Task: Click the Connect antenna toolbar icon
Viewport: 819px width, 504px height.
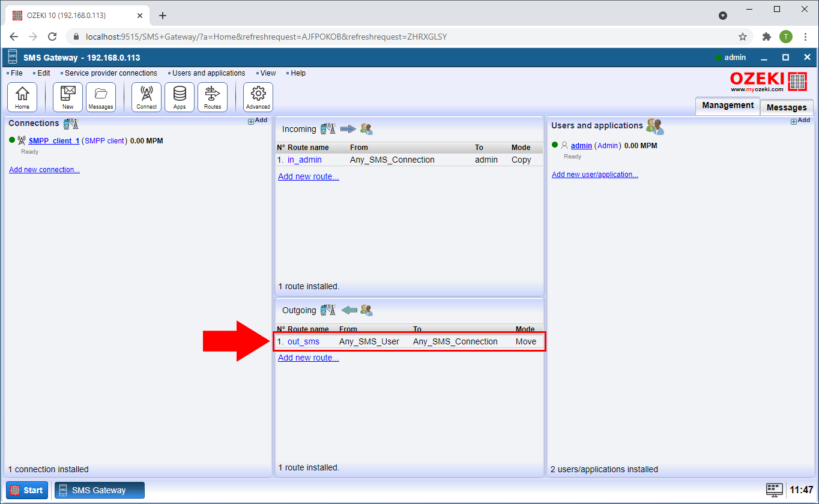Action: pos(147,97)
